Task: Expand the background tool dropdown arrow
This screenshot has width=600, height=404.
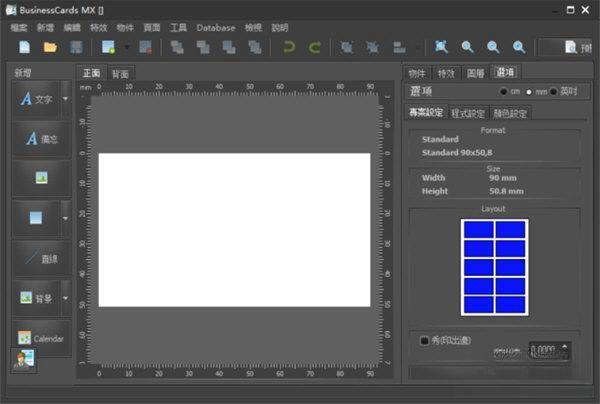Action: click(65, 297)
